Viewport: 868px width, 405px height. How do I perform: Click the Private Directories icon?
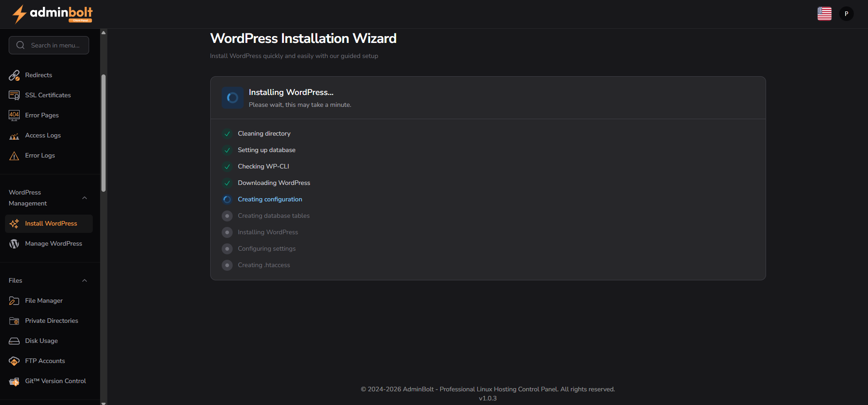(x=14, y=321)
